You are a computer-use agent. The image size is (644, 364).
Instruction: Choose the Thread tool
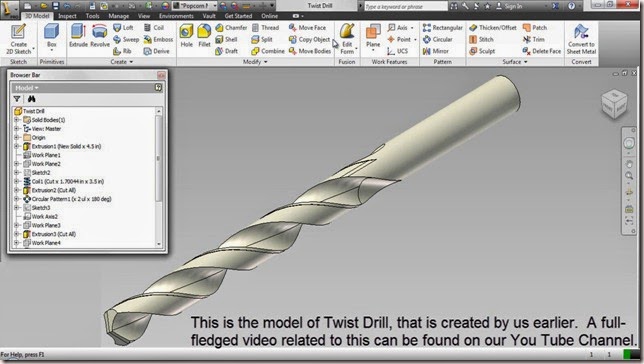tap(265, 28)
